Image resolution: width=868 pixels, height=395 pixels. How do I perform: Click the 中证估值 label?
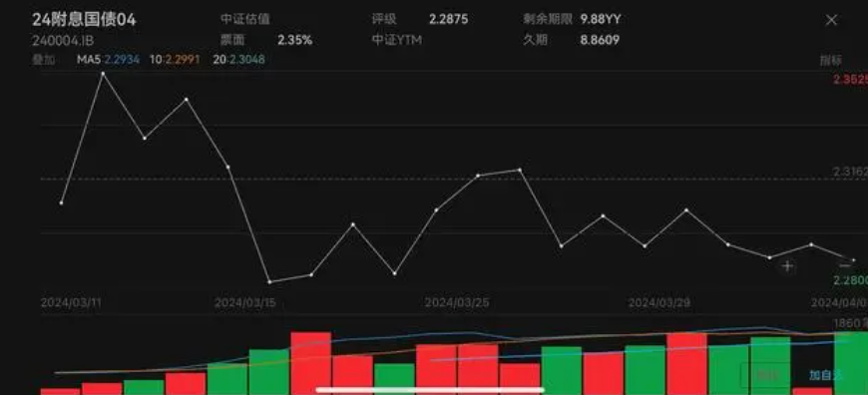click(245, 19)
